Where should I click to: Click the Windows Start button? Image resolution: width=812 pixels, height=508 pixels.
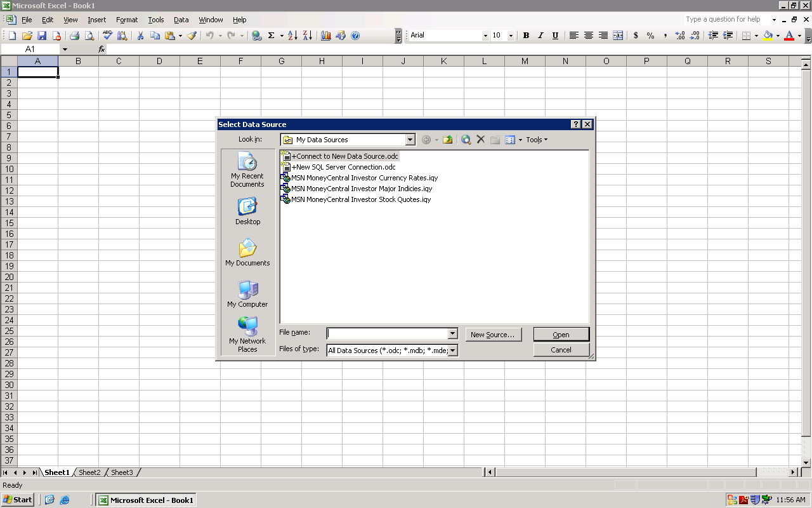18,500
